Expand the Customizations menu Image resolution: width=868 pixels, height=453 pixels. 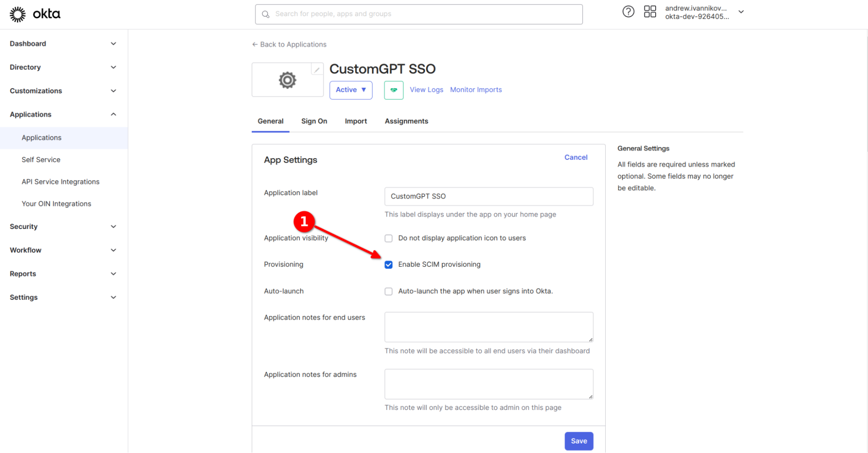coord(64,91)
